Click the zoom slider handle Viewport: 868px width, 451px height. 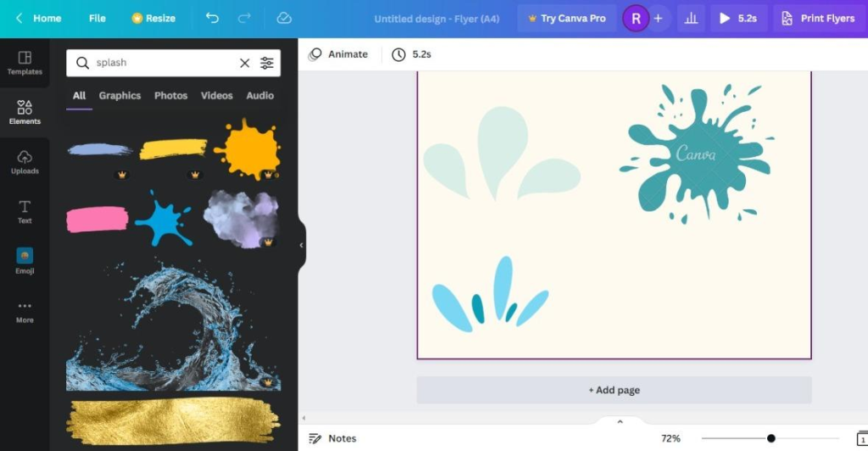tap(771, 438)
